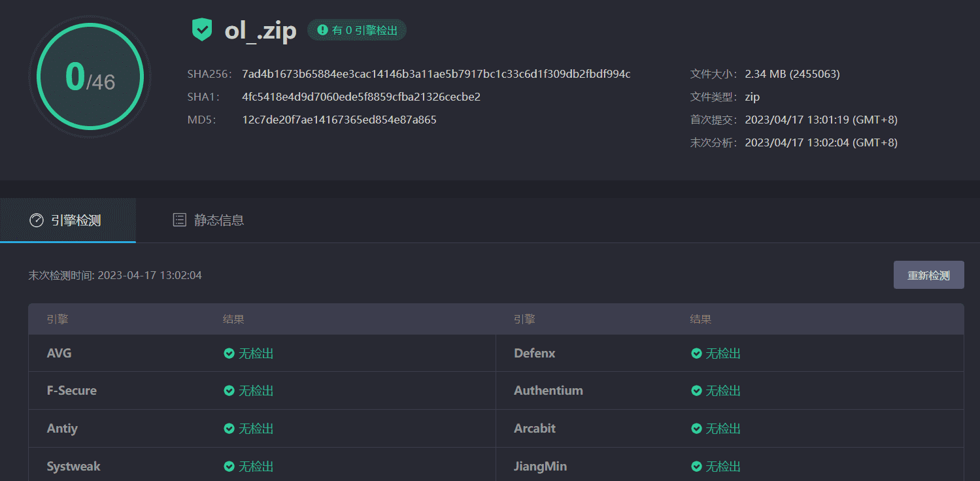Click the Antiy engine name
Image resolution: width=980 pixels, height=481 pixels.
[x=62, y=429]
